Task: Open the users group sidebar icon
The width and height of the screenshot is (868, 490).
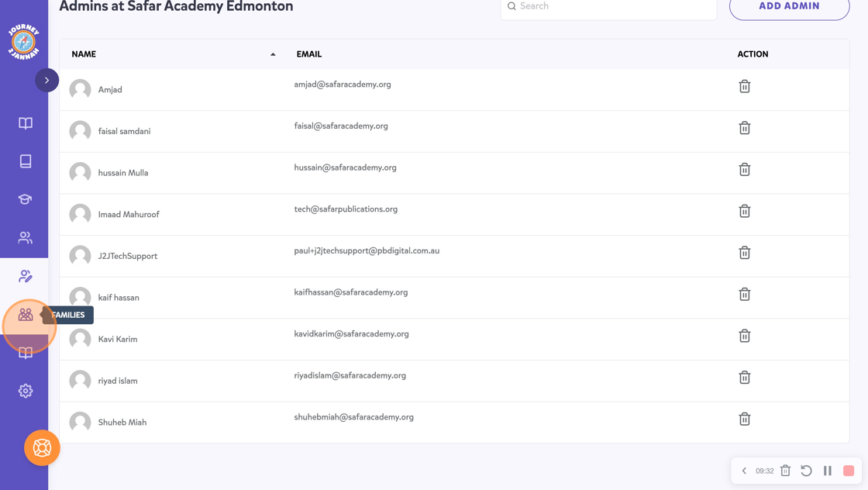Action: 25,237
